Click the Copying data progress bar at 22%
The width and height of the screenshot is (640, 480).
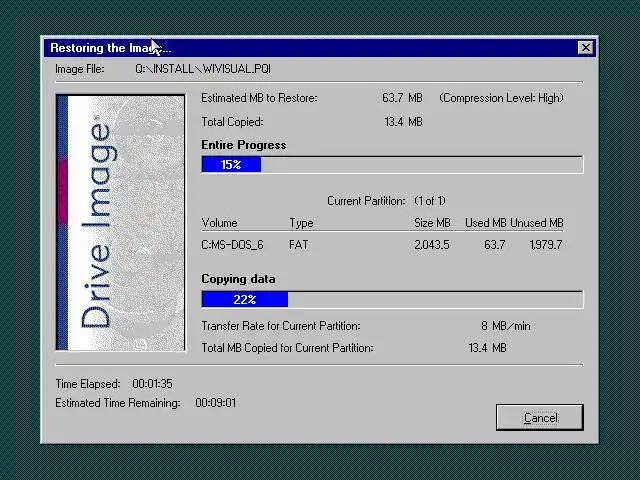[392, 300]
